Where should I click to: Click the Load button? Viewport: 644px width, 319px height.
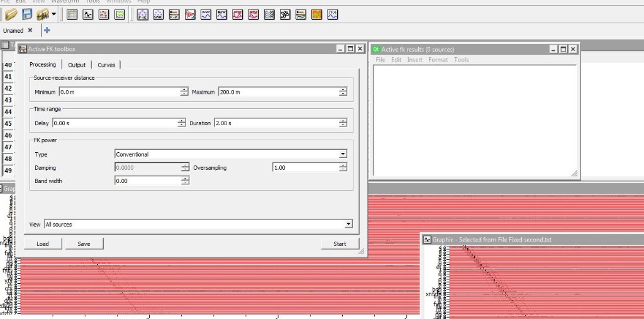click(x=43, y=243)
